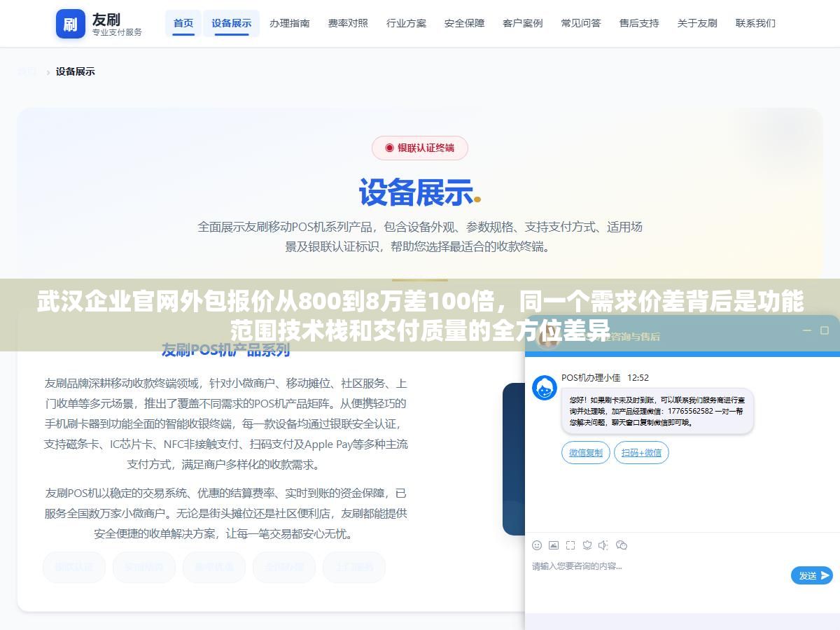The width and height of the screenshot is (840, 630).
Task: Click the 设备展示 page heading
Action: (x=419, y=192)
